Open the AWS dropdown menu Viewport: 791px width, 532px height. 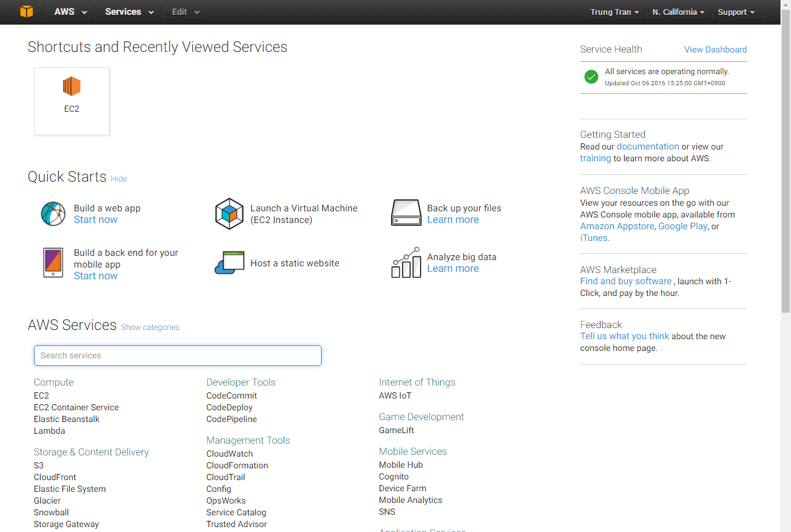coord(71,12)
